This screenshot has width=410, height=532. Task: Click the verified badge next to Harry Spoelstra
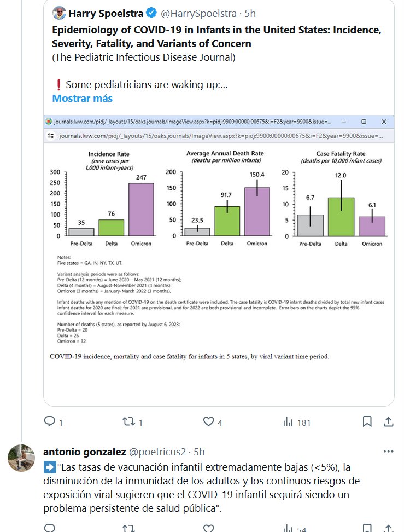point(152,12)
